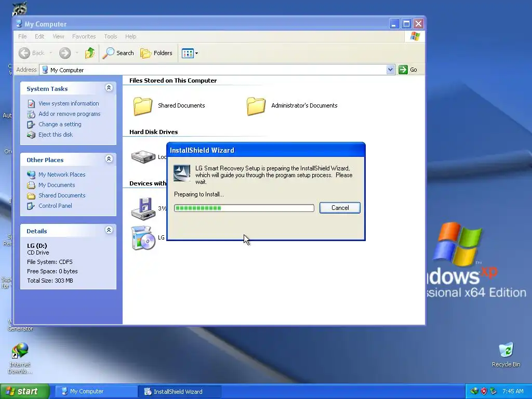532x399 pixels.
Task: Click the 7:45 AM clock
Action: (513, 391)
